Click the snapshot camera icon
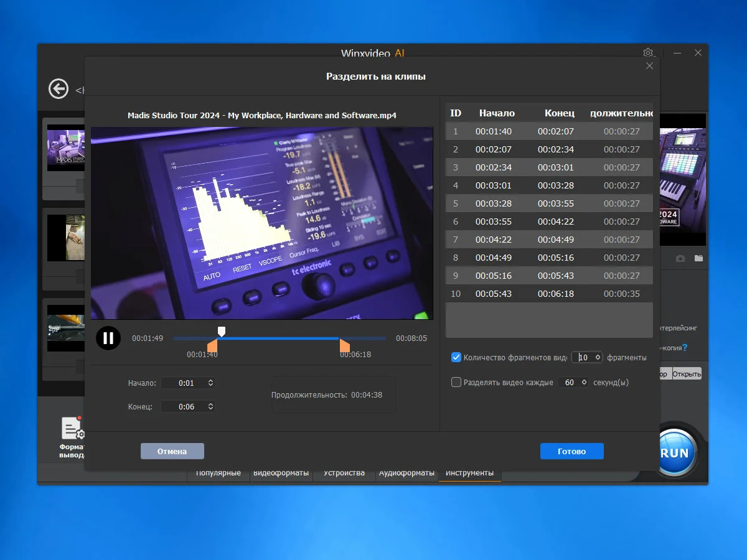 680,258
